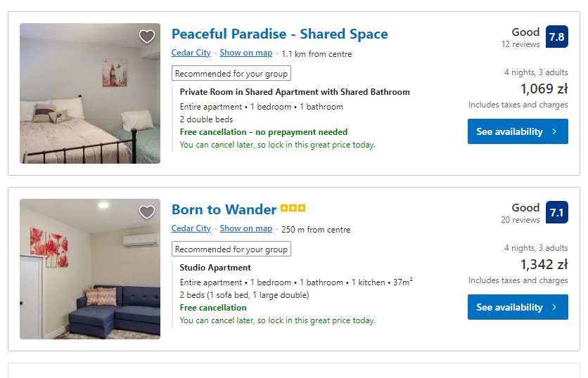Screen dimensions: 588x378
Task: Select Private Room in Shared Apartment title
Action: click(x=295, y=92)
